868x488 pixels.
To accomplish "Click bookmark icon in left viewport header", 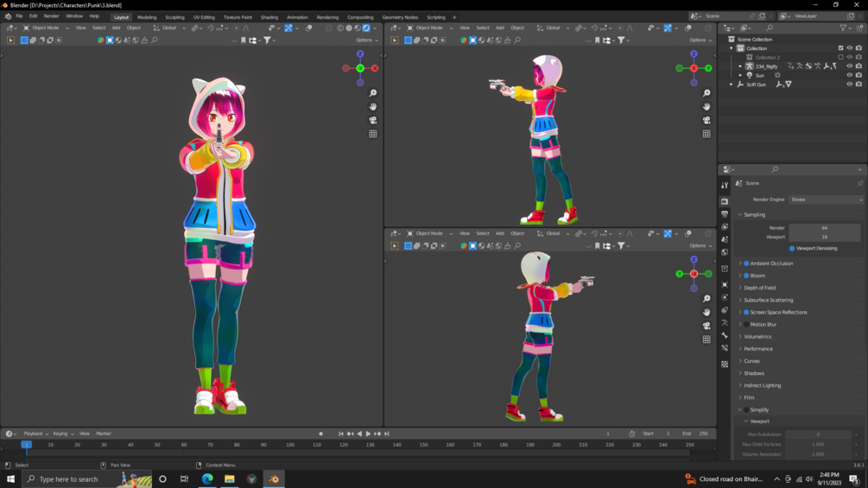I will (243, 40).
